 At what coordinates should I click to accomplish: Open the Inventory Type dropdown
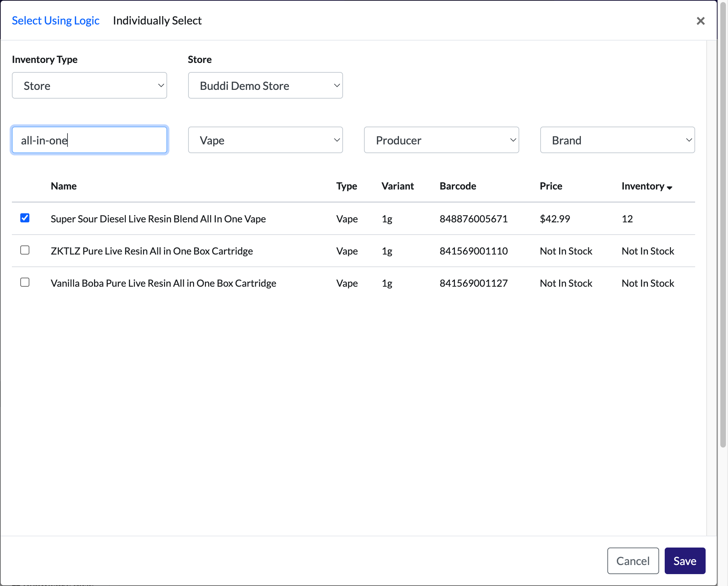coord(90,86)
